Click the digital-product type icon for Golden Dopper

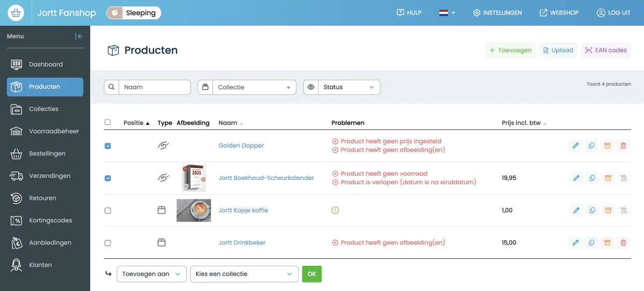point(163,146)
